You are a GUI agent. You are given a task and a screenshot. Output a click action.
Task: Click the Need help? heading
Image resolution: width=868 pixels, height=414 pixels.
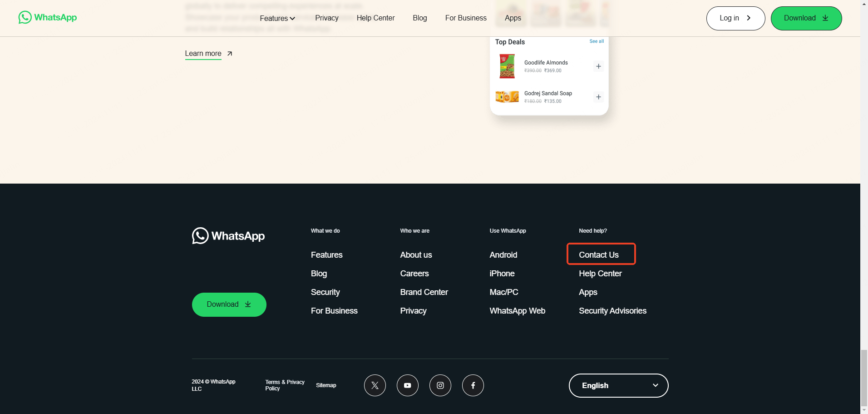pyautogui.click(x=592, y=231)
